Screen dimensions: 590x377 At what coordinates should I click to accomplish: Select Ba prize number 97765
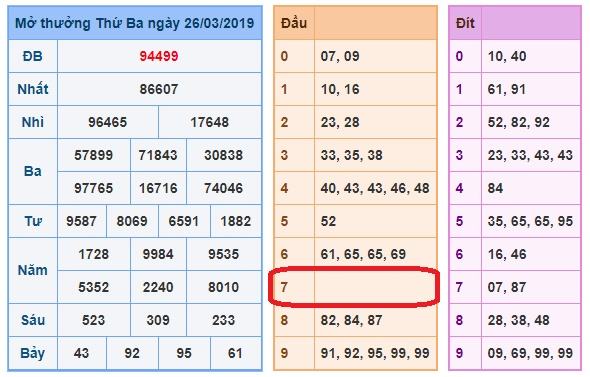point(94,188)
